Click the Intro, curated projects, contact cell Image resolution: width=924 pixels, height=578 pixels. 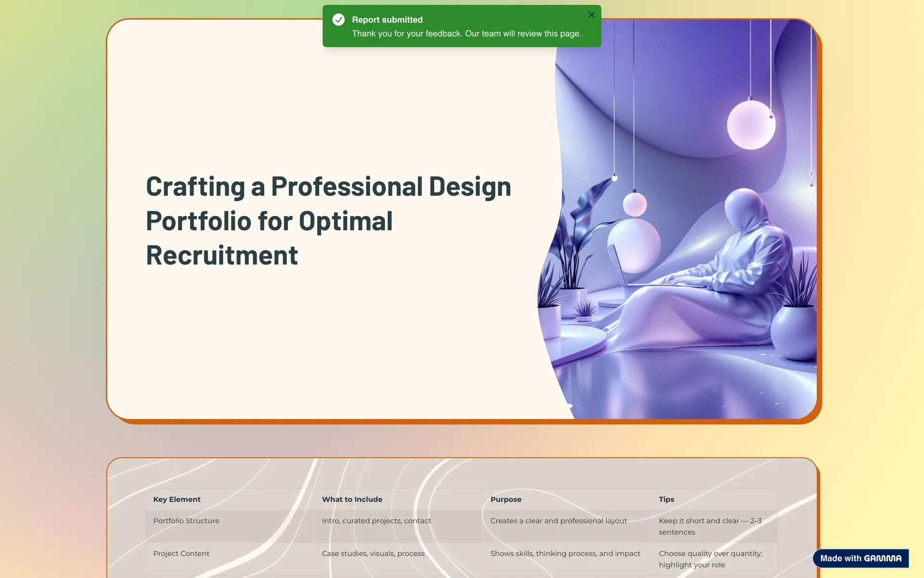tap(376, 521)
